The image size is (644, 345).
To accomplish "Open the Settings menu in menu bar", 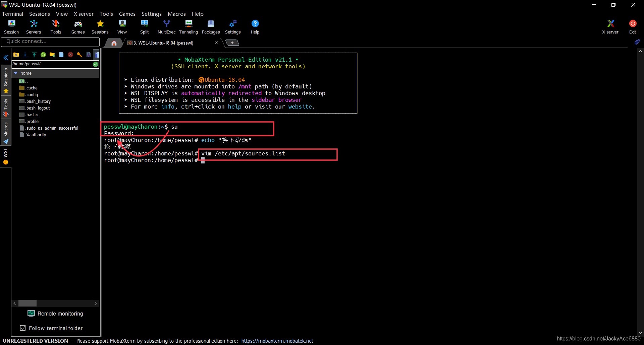I will 152,14.
